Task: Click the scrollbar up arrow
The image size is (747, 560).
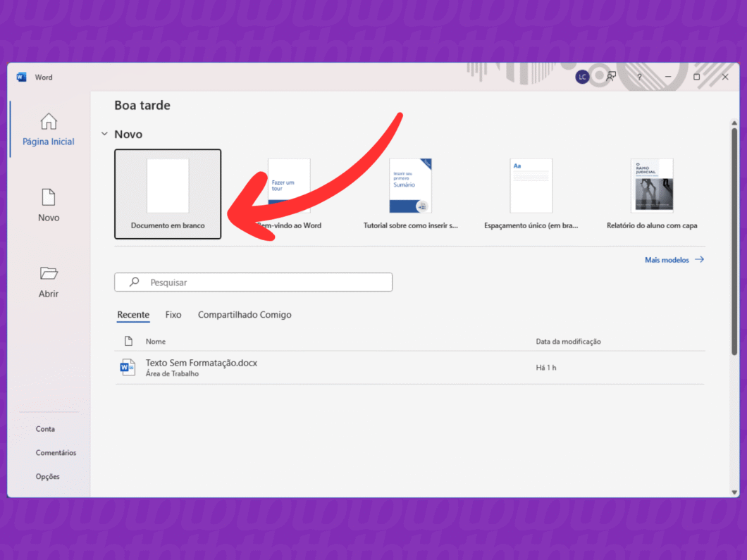Action: click(734, 123)
